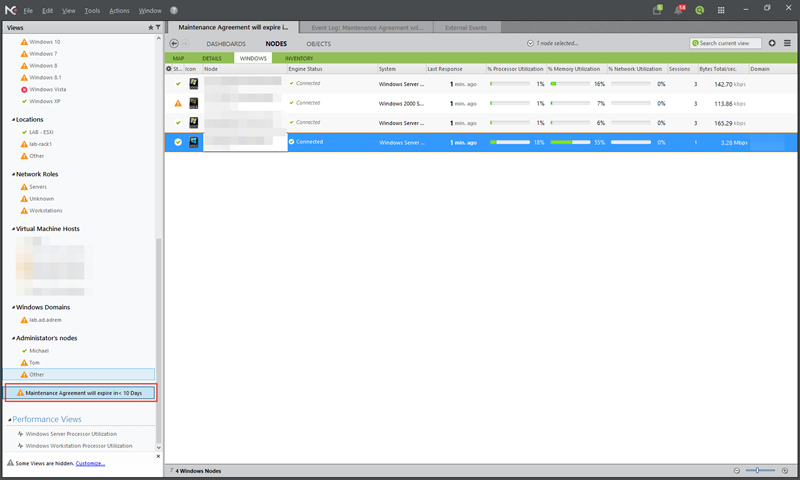The image size is (800, 480).
Task: Click the filter icon in Views header
Action: (157, 27)
